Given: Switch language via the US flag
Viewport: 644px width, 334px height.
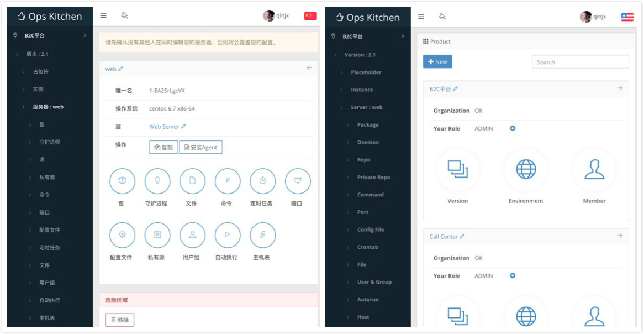Looking at the screenshot, I should point(627,17).
